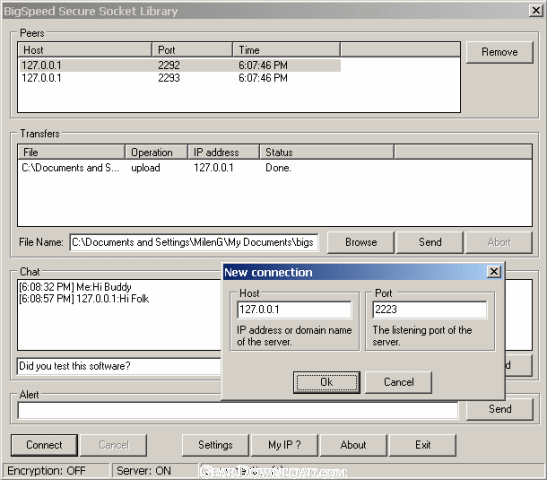
Task: Click the Host field in New connection dialog
Action: (x=294, y=309)
